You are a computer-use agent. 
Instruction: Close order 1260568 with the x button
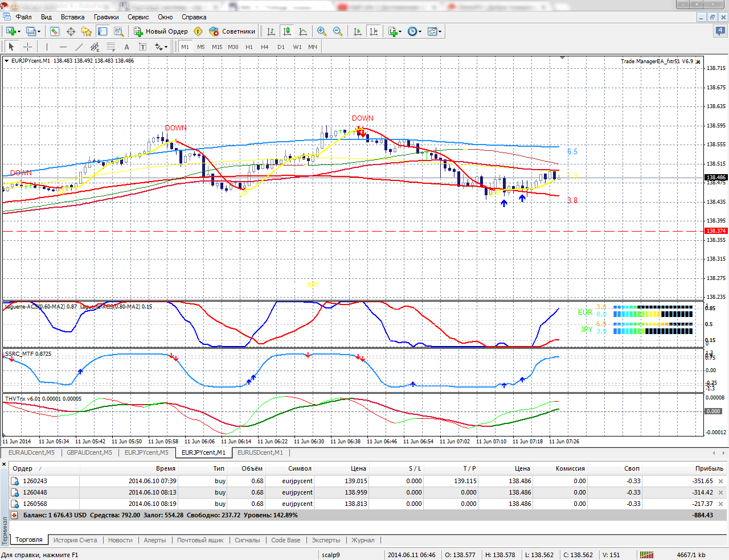[x=720, y=504]
